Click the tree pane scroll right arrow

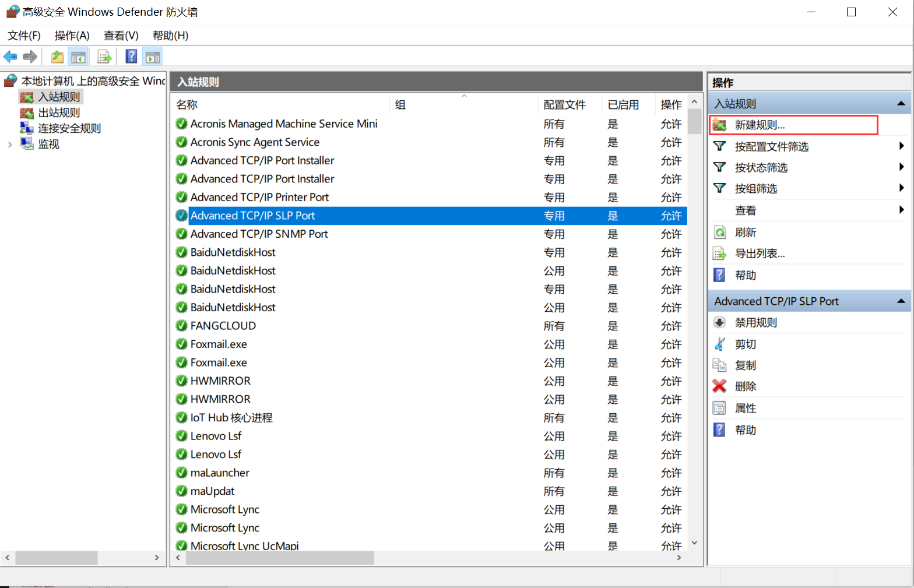(157, 558)
